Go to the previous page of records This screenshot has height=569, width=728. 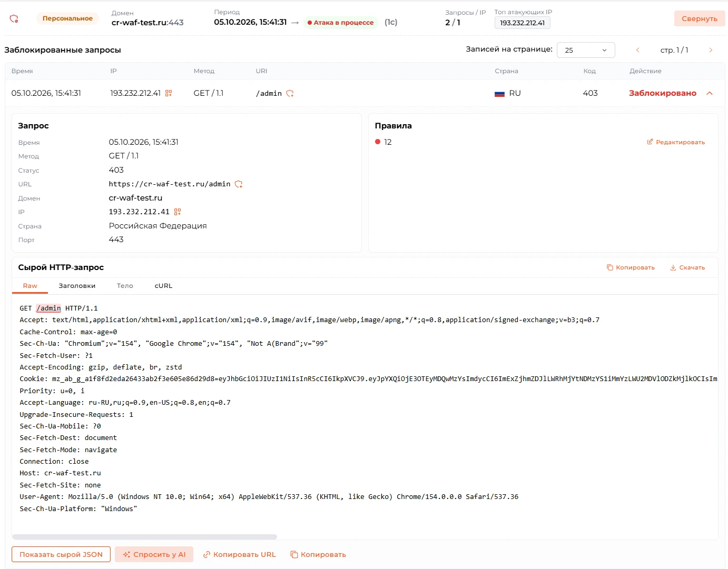pyautogui.click(x=637, y=50)
